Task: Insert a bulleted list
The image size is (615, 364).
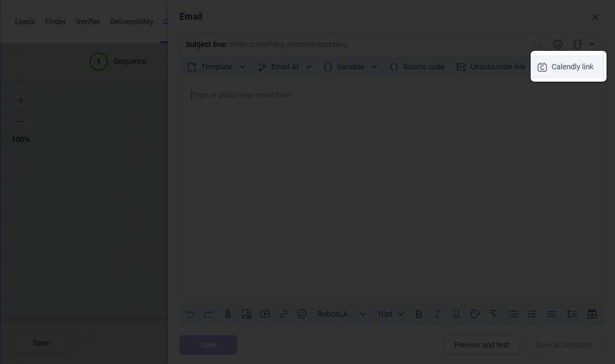Action: [513, 314]
